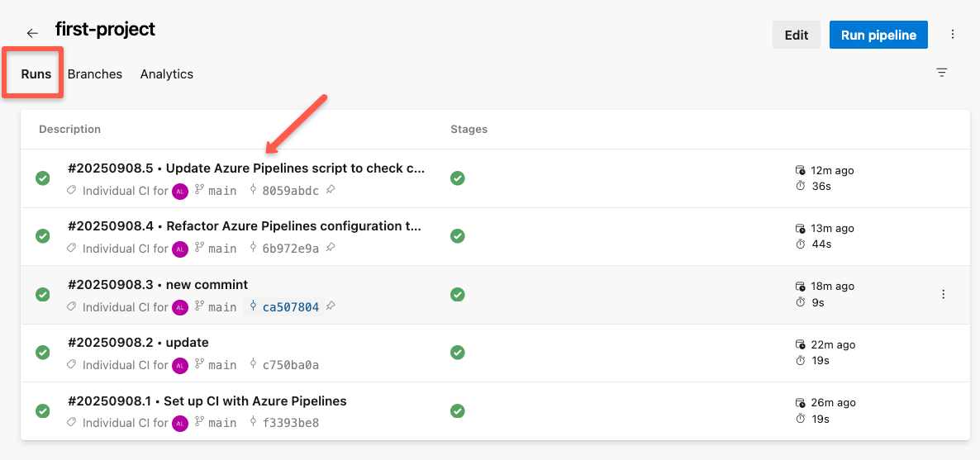Viewport: 980px width, 460px height.
Task: Click the Stages column header
Action: pyautogui.click(x=469, y=130)
